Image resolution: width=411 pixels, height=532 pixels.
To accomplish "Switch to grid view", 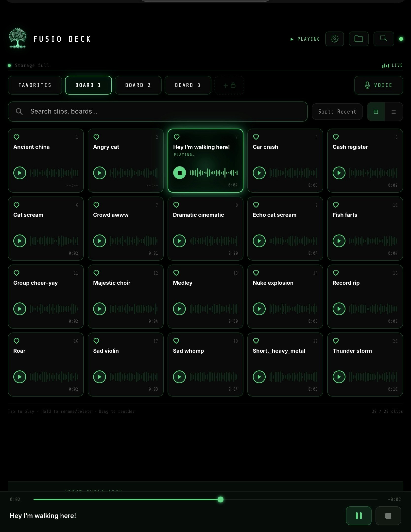I will pos(376,112).
